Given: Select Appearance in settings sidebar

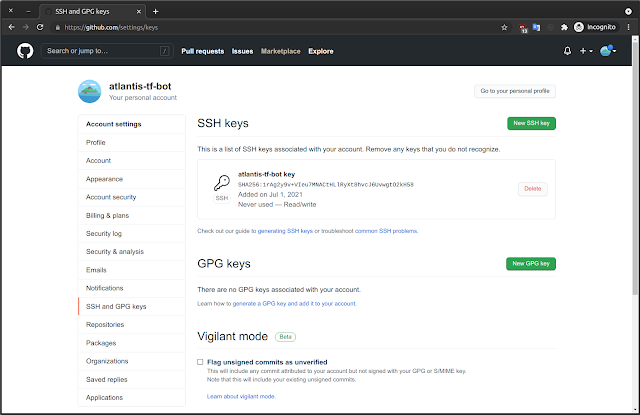Looking at the screenshot, I should pyautogui.click(x=131, y=179).
